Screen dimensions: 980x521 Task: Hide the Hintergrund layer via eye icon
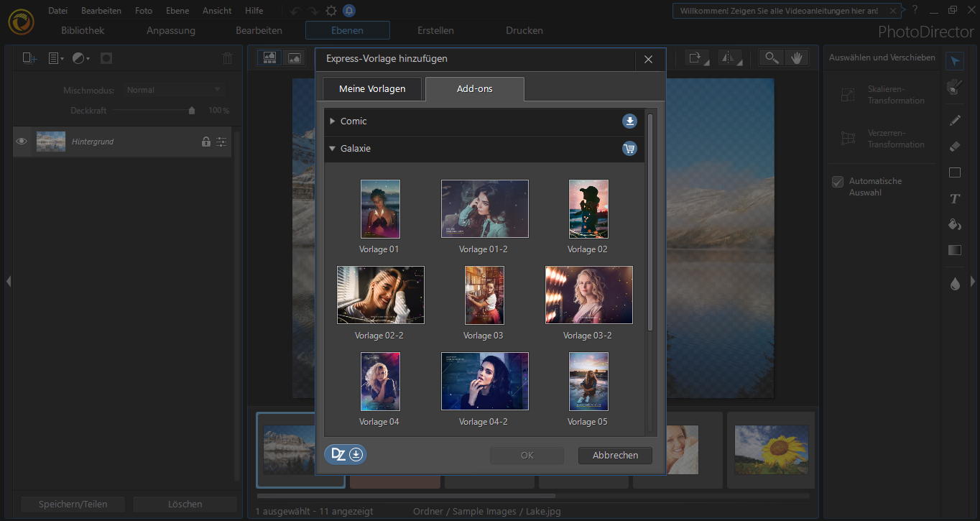pyautogui.click(x=22, y=142)
